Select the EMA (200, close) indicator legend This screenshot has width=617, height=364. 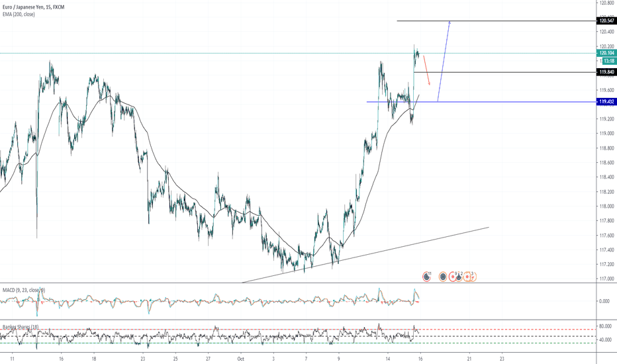click(19, 14)
